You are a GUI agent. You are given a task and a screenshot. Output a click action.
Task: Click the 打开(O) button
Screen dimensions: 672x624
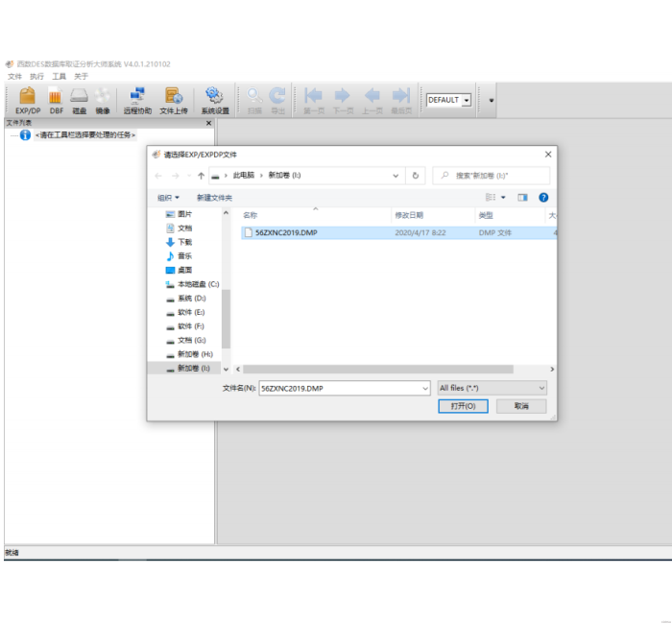[463, 406]
